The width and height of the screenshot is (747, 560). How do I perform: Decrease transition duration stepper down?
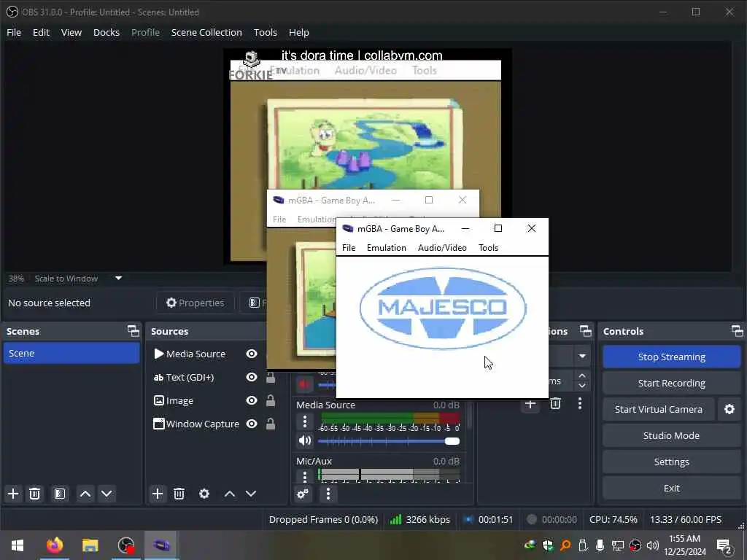[x=582, y=386]
